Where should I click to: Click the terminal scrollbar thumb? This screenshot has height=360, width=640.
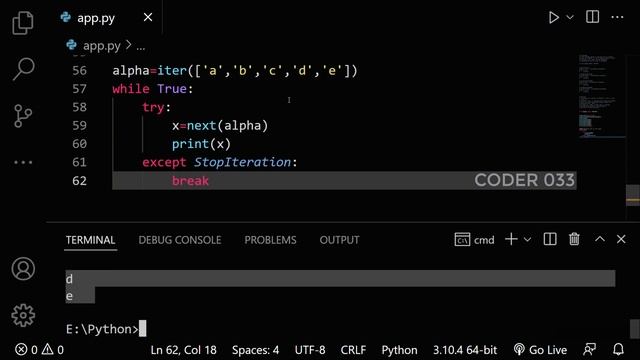pyautogui.click(x=635, y=329)
